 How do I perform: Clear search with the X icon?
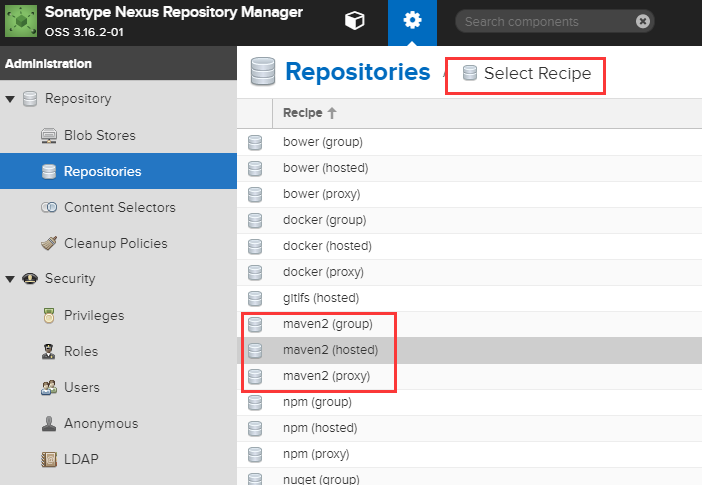pos(643,21)
